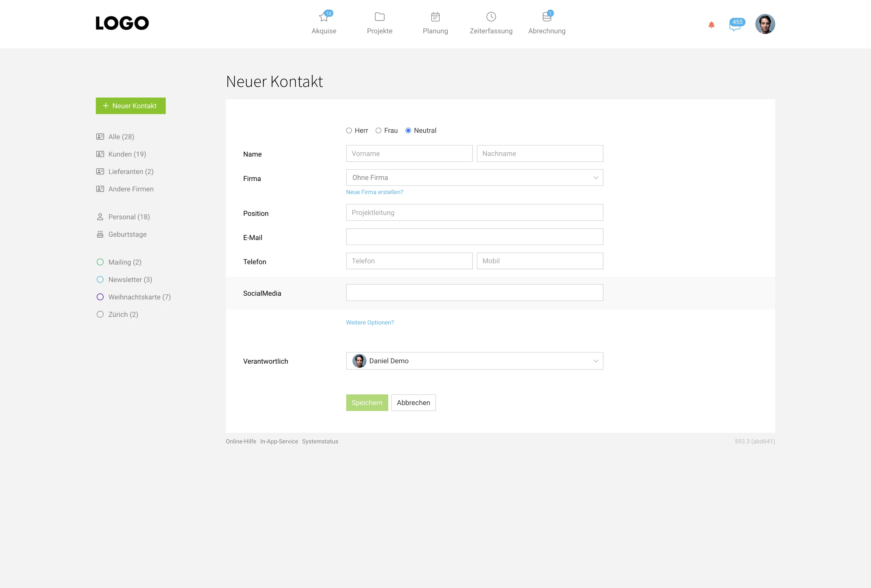
Task: Filter by the purple Weihnachtskarte tag circle
Action: coord(100,297)
